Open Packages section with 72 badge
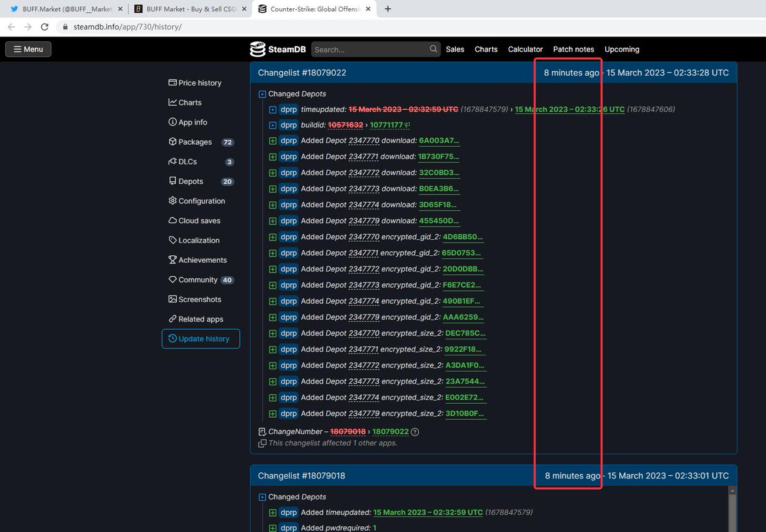The height and width of the screenshot is (532, 766). click(x=201, y=142)
